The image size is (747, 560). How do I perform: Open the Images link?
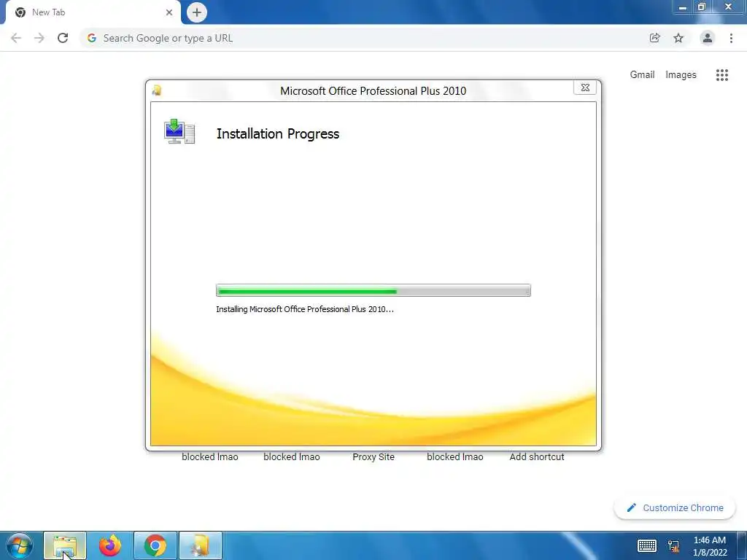pos(681,75)
